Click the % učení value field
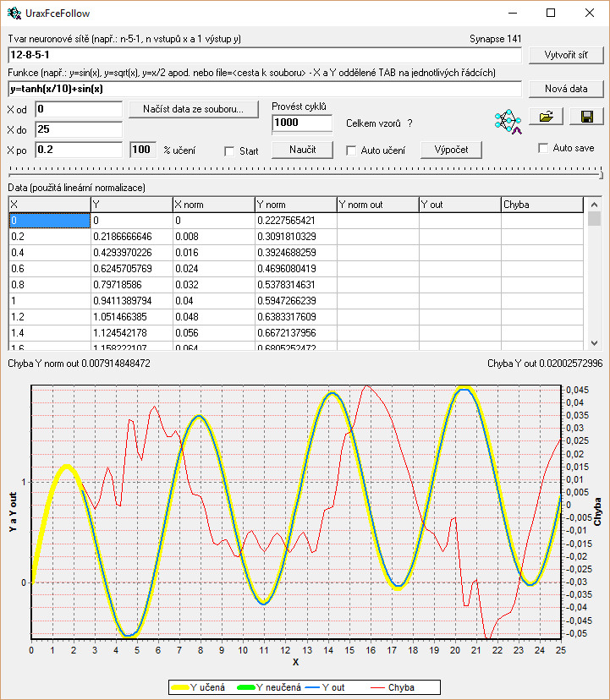This screenshot has height=700, width=610. point(143,150)
